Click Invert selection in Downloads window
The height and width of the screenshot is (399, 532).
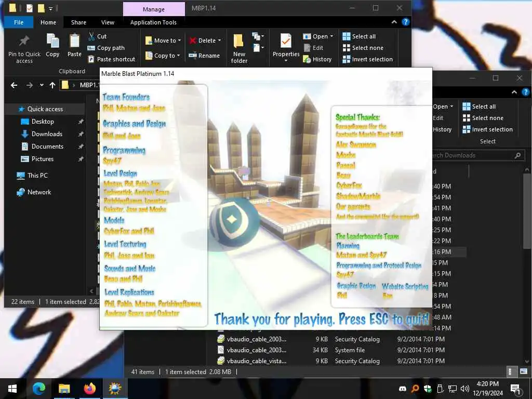487,129
